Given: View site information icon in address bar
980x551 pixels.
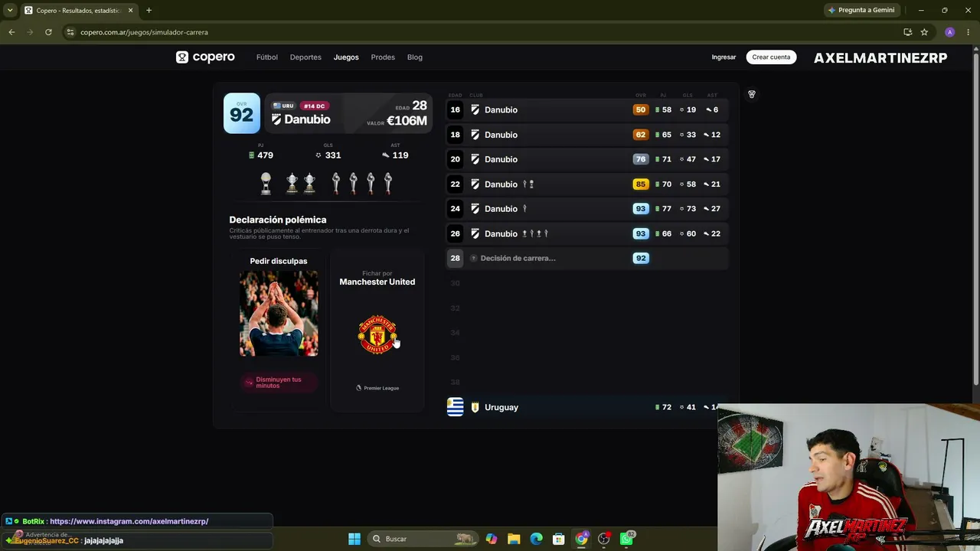Looking at the screenshot, I should pyautogui.click(x=70, y=32).
